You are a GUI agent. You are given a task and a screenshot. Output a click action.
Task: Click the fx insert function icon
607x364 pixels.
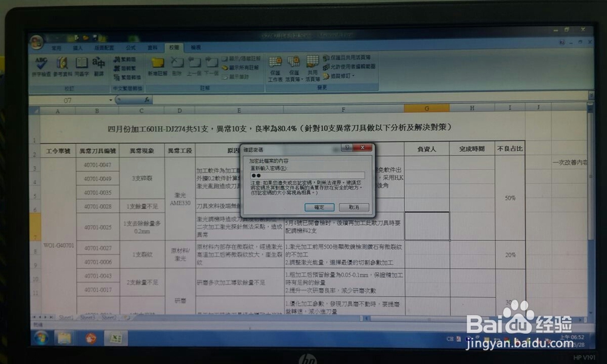[147, 100]
